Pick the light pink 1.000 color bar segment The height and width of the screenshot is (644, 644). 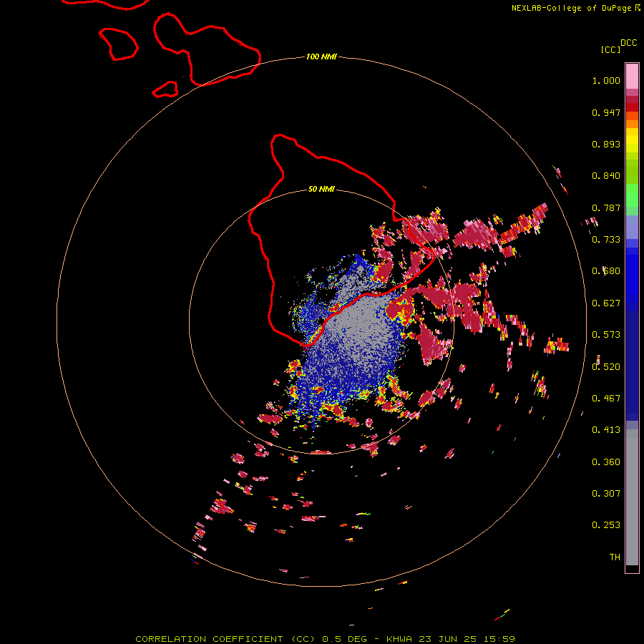[x=632, y=77]
